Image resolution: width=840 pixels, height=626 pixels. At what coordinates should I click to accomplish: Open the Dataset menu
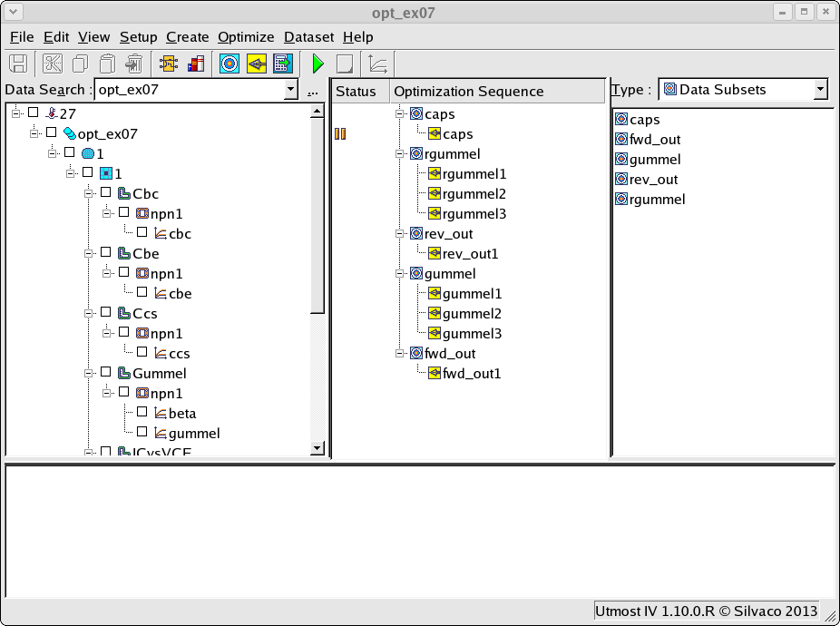point(309,37)
